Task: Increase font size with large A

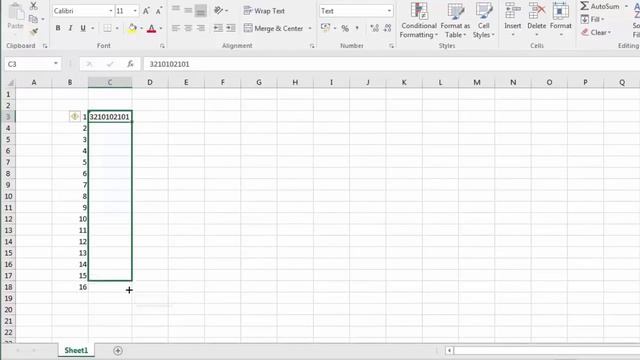Action: coord(146,11)
